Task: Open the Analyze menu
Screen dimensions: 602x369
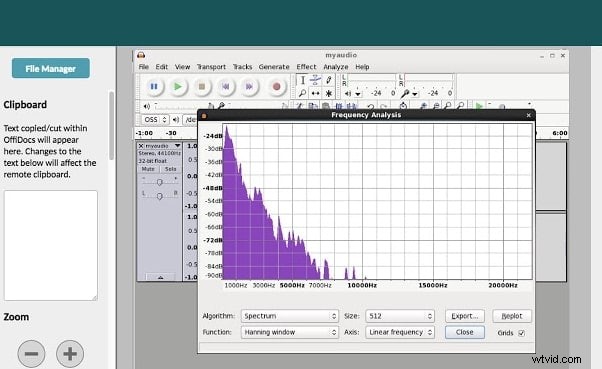Action: pos(336,67)
